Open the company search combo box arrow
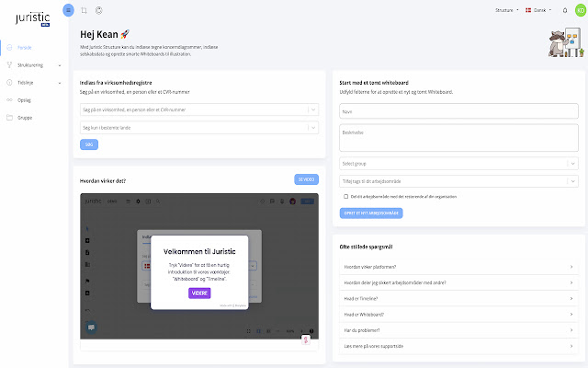 click(x=313, y=109)
